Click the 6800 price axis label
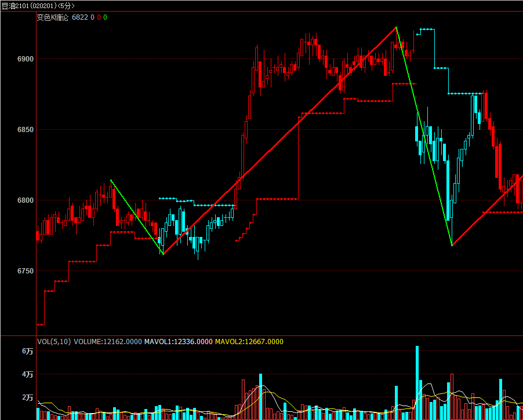 tap(26, 200)
